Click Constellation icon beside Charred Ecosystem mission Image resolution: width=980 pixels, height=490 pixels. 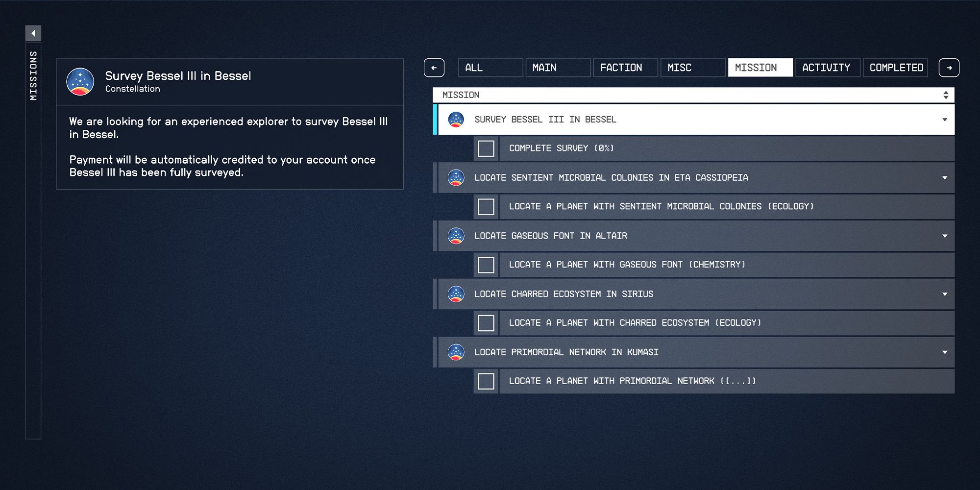coord(456,294)
